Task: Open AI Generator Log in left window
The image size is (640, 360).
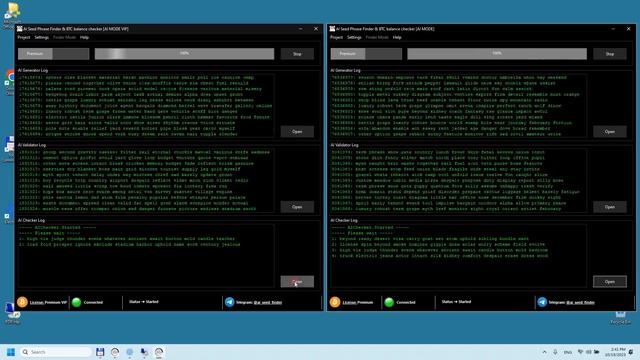Action: (x=297, y=131)
